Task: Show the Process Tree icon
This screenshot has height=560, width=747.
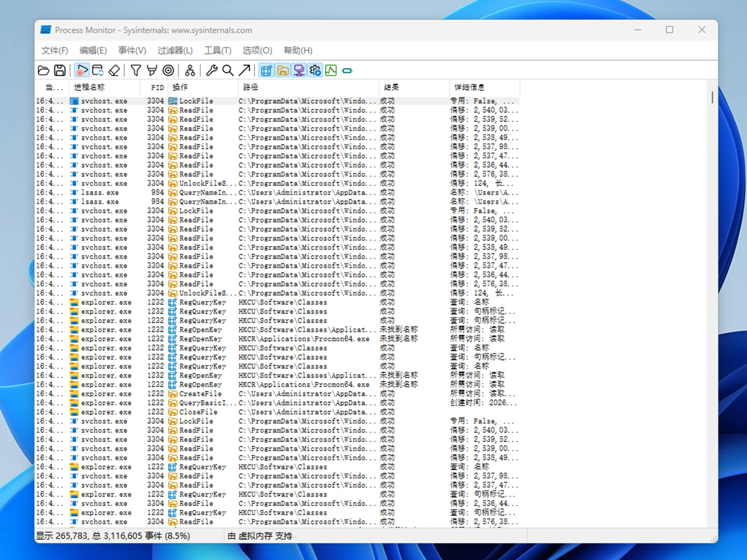Action: [x=190, y=71]
